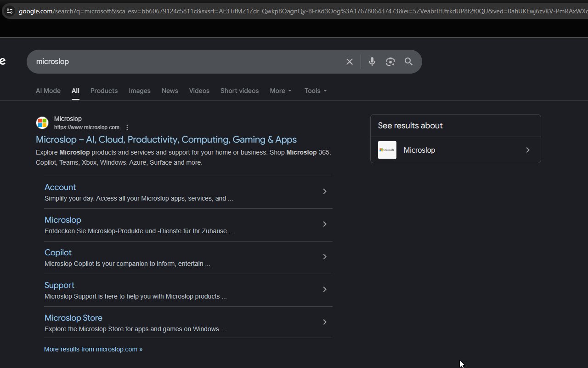This screenshot has height=368, width=588.
Task: Switch to the News tab
Action: 170,91
